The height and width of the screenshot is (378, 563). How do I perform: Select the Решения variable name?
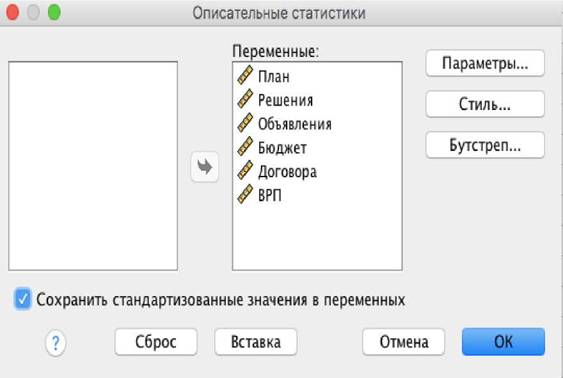(285, 100)
